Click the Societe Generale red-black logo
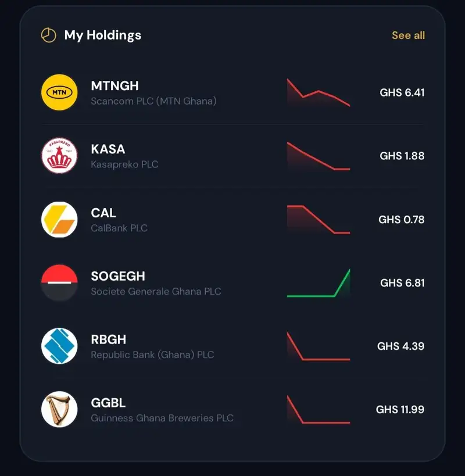Viewport: 465px width, 476px height. point(59,282)
